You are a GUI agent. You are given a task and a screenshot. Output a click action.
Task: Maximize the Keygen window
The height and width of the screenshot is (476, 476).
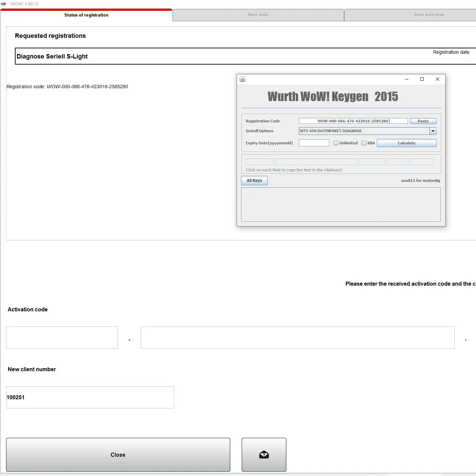422,79
